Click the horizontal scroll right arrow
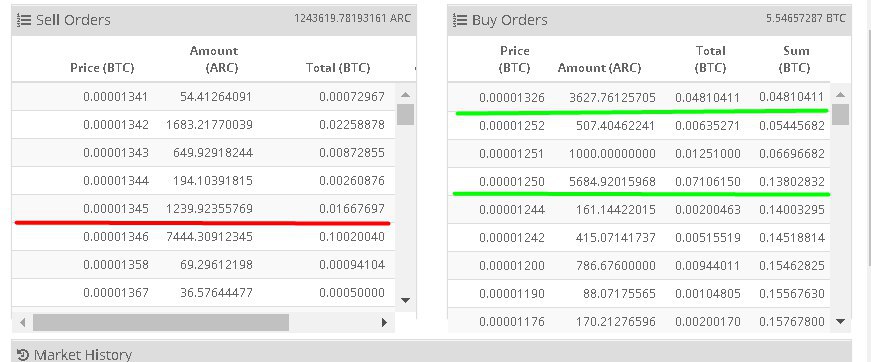Viewport: 871px width, 362px height. 384,322
